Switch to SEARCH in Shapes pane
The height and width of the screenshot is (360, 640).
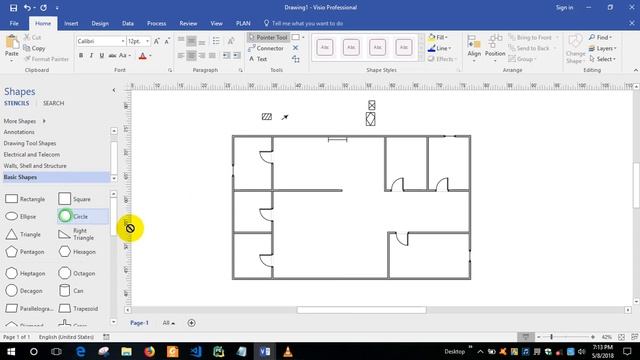click(53, 103)
